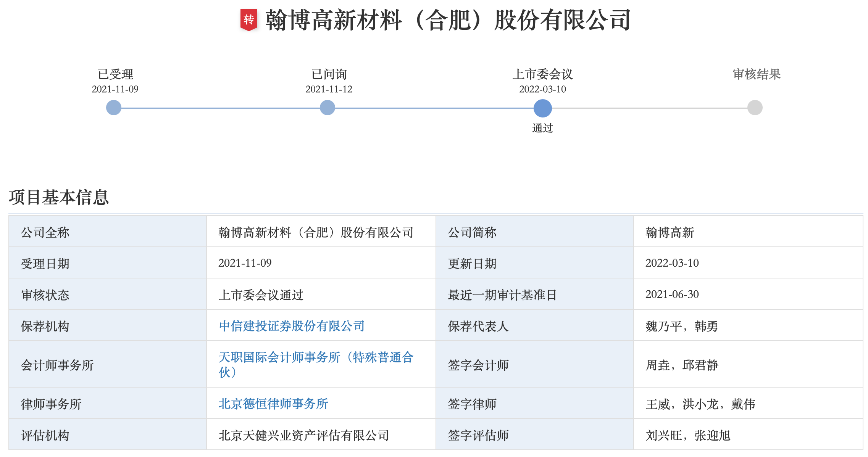
Task: Click the 签字评估师 label cell
Action: pyautogui.click(x=535, y=434)
